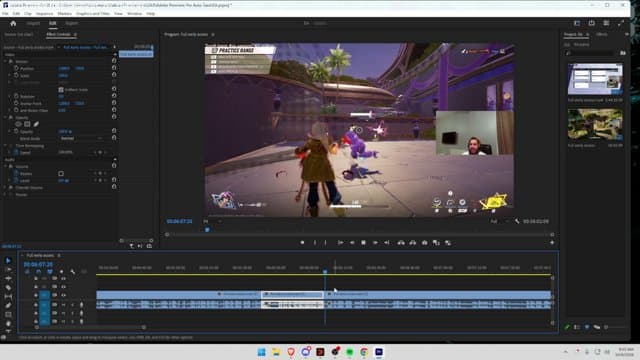Select the Ripple Edit tool
The image size is (640, 360).
(x=8, y=278)
